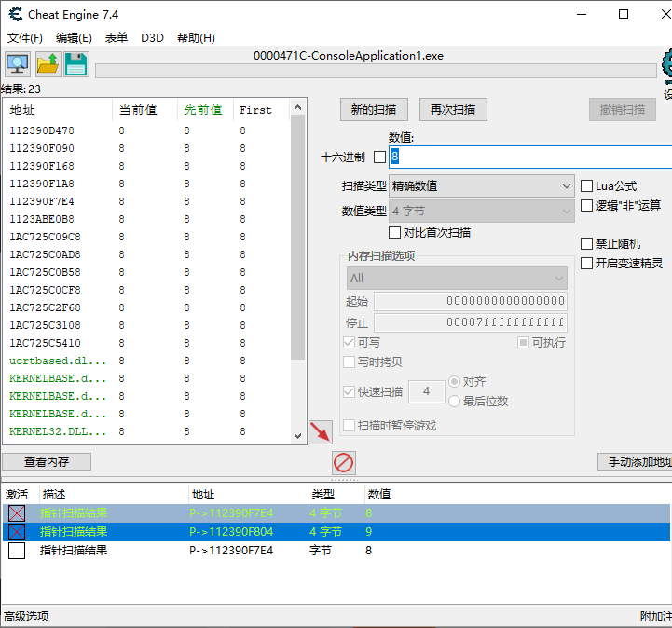Click the 再次扫描 button
Screen dimensions: 672x628
point(453,110)
